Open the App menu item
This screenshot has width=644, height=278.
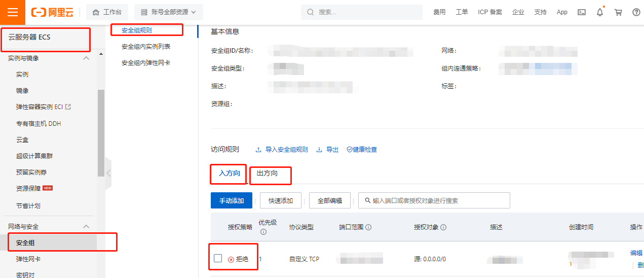click(x=562, y=12)
